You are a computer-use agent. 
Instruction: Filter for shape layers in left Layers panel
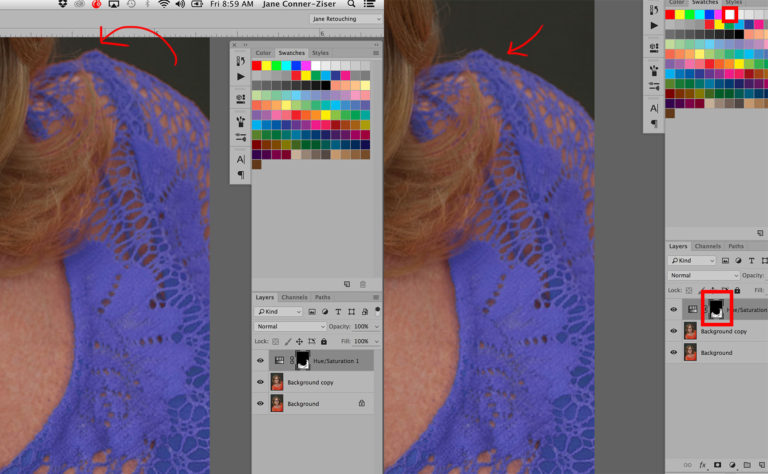(351, 311)
